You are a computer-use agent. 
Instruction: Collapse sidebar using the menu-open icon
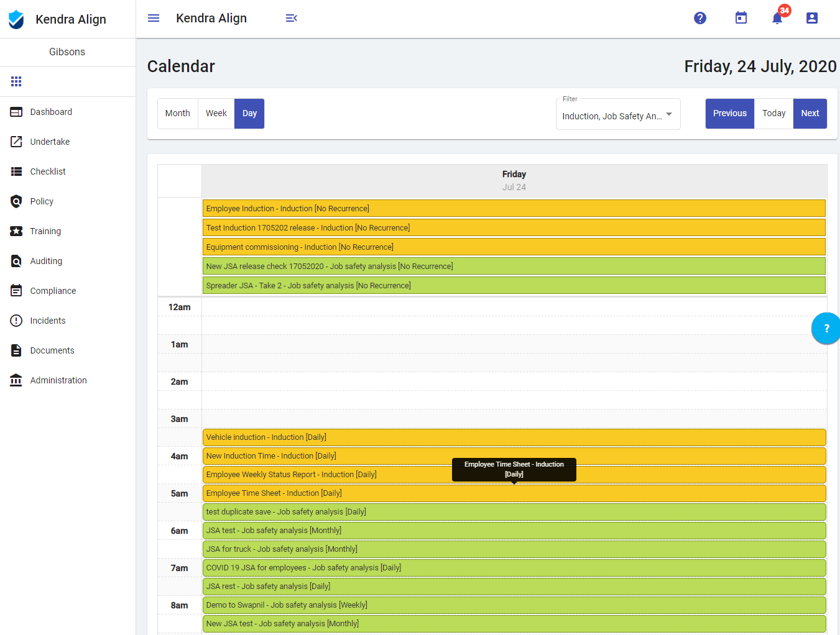point(291,18)
